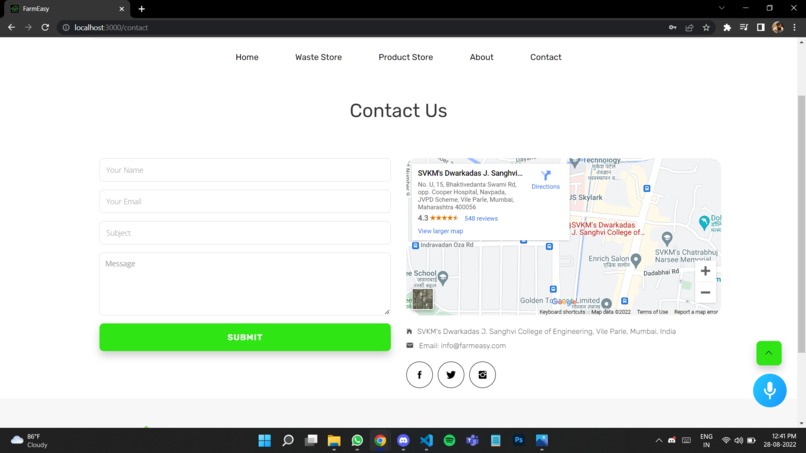Go back in the browser
Screen dimensions: 806x453
tap(11, 27)
